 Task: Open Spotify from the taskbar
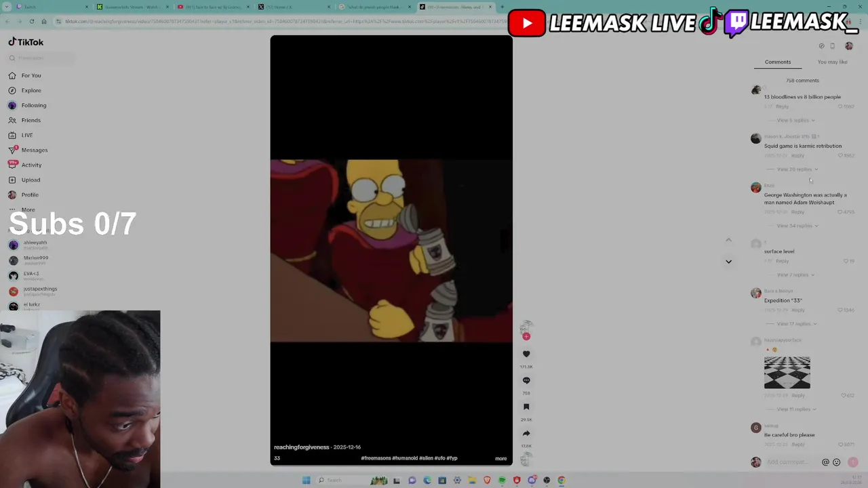pos(502,480)
